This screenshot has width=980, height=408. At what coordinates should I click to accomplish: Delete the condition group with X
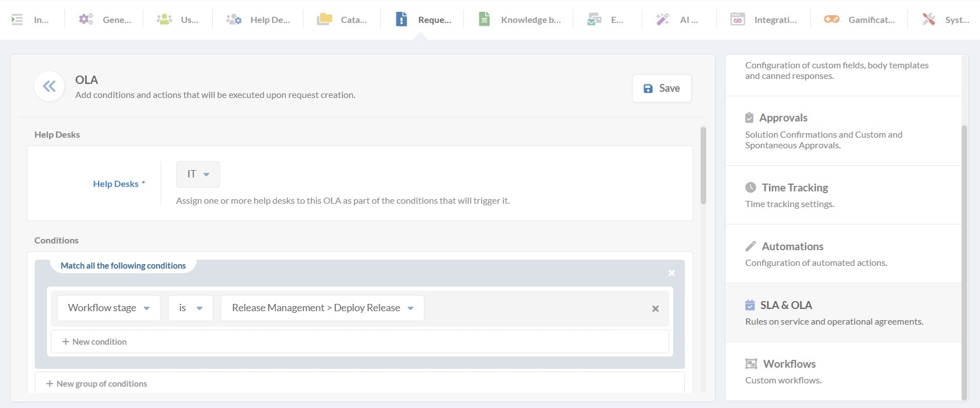click(x=671, y=273)
